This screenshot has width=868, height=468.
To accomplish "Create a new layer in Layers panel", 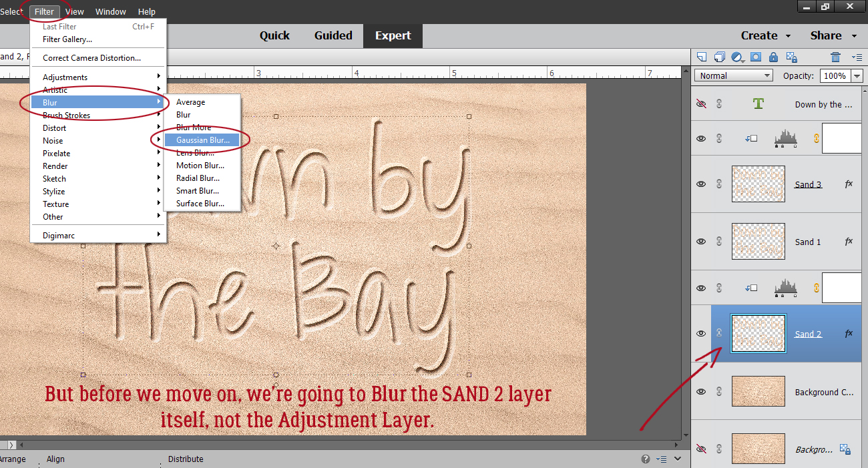I will 702,57.
